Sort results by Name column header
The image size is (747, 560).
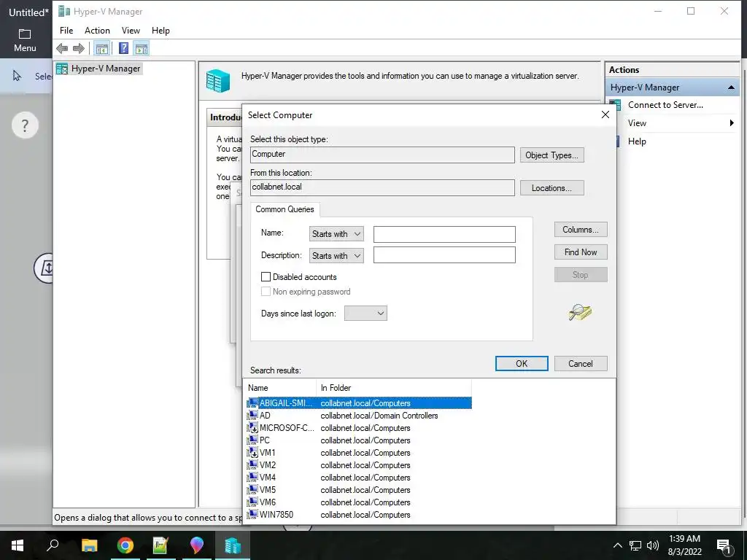[280, 388]
